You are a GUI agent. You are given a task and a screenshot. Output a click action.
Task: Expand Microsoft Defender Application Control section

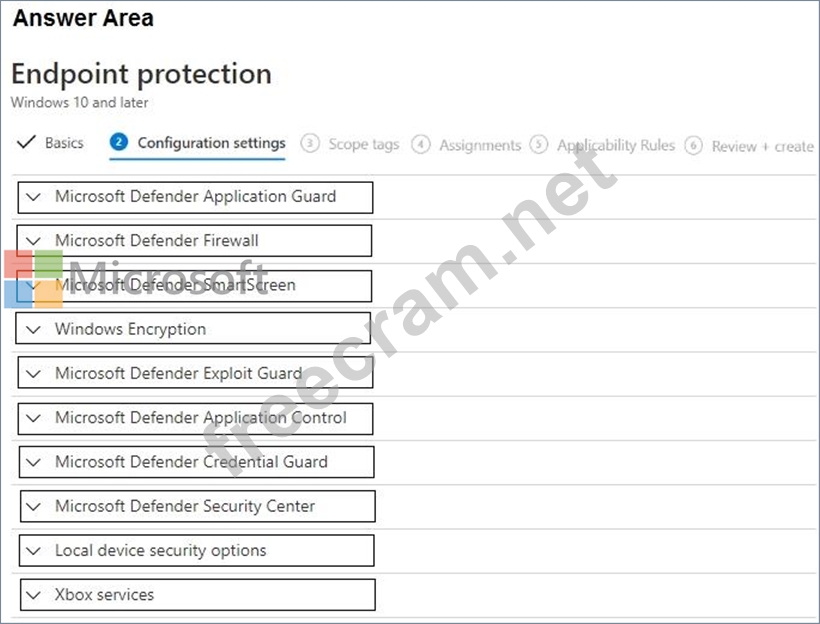point(196,418)
